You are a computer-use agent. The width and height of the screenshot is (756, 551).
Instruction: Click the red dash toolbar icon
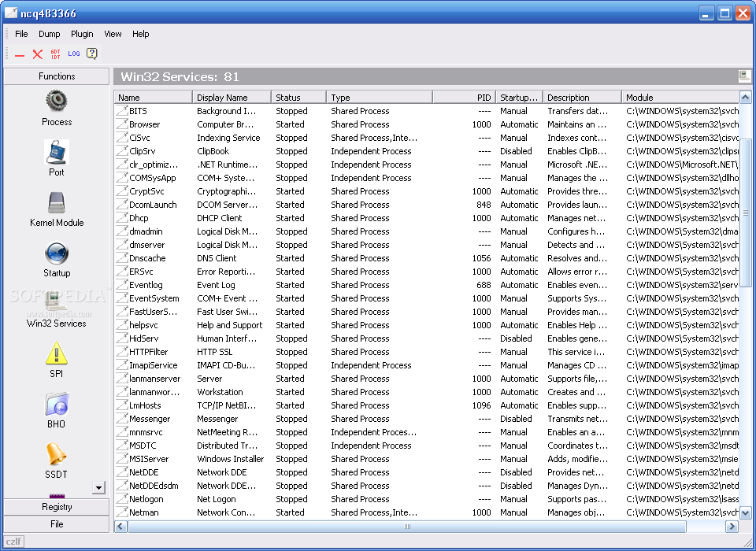[x=20, y=54]
